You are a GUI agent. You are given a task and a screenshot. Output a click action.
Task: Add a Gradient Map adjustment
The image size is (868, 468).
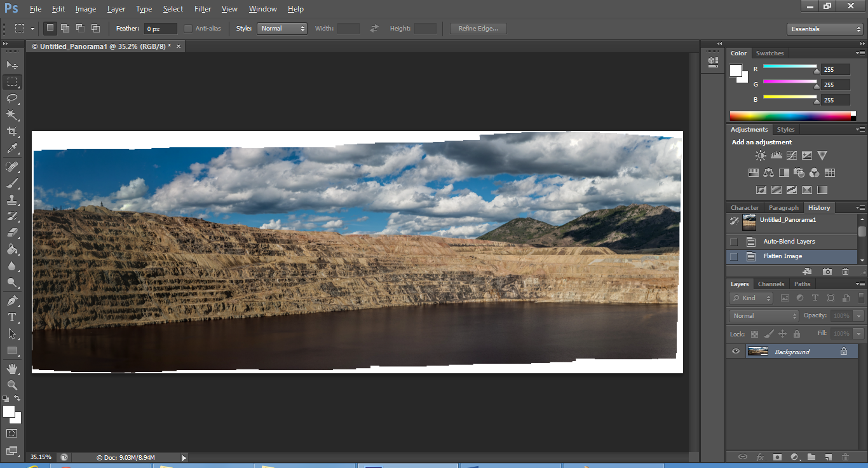pyautogui.click(x=822, y=189)
